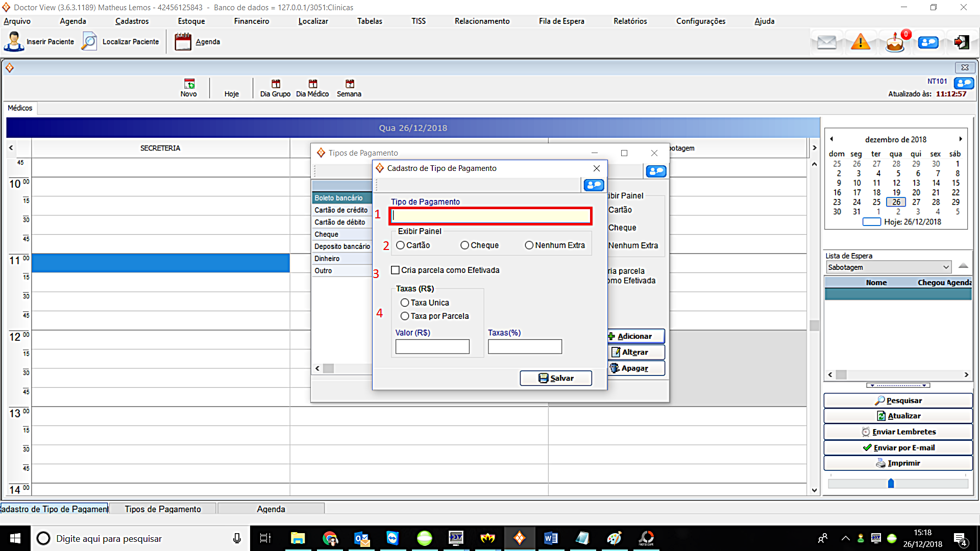Switch to Tipos de Pagamento bottom tab

[x=163, y=509]
